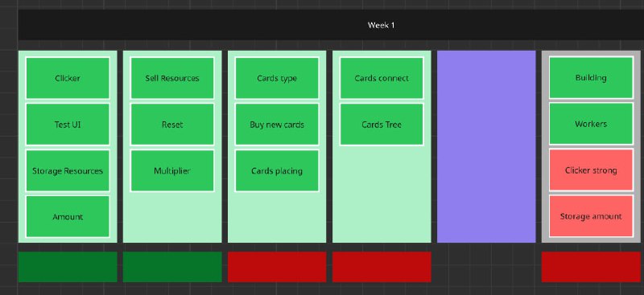
Task: Click the empty purple column
Action: [x=486, y=146]
